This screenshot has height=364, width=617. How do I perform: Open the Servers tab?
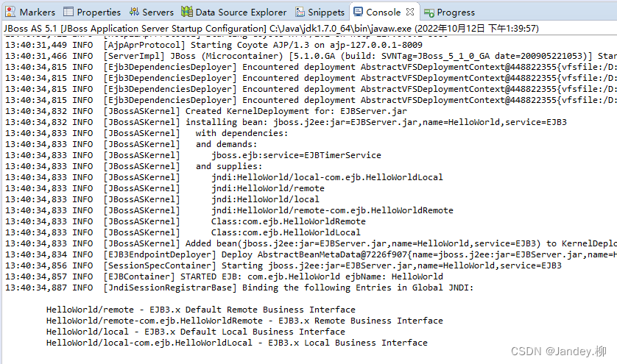[x=152, y=13]
